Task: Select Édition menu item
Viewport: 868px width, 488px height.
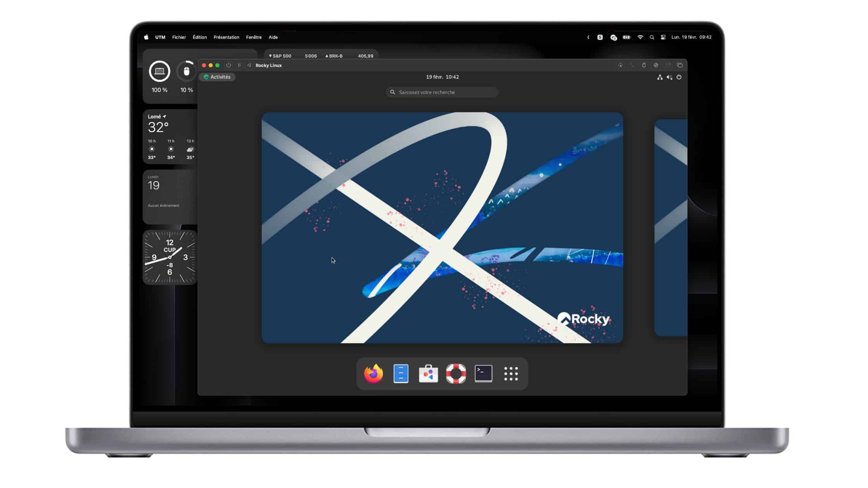Action: coord(198,37)
